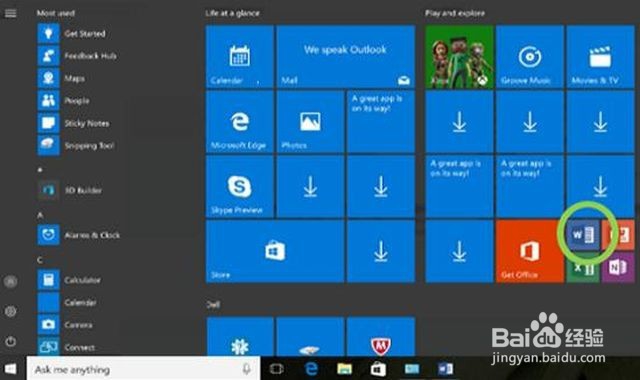
Task: Click the Windows Start button
Action: coord(11,369)
